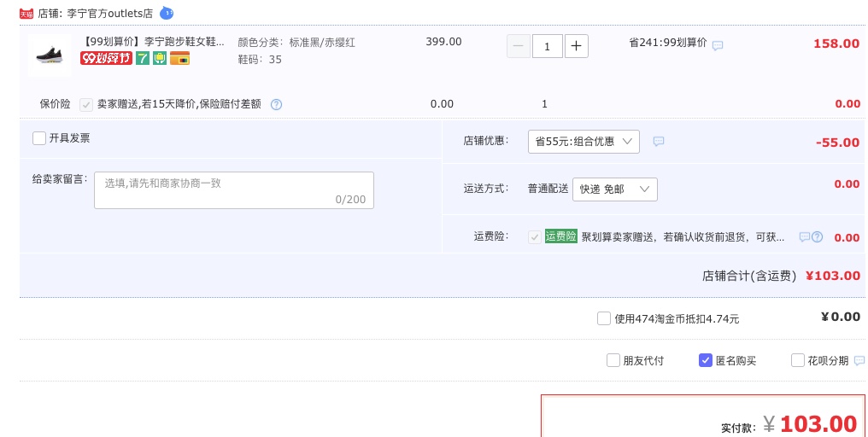Check the 开具发票 invoice checkbox

pos(38,138)
